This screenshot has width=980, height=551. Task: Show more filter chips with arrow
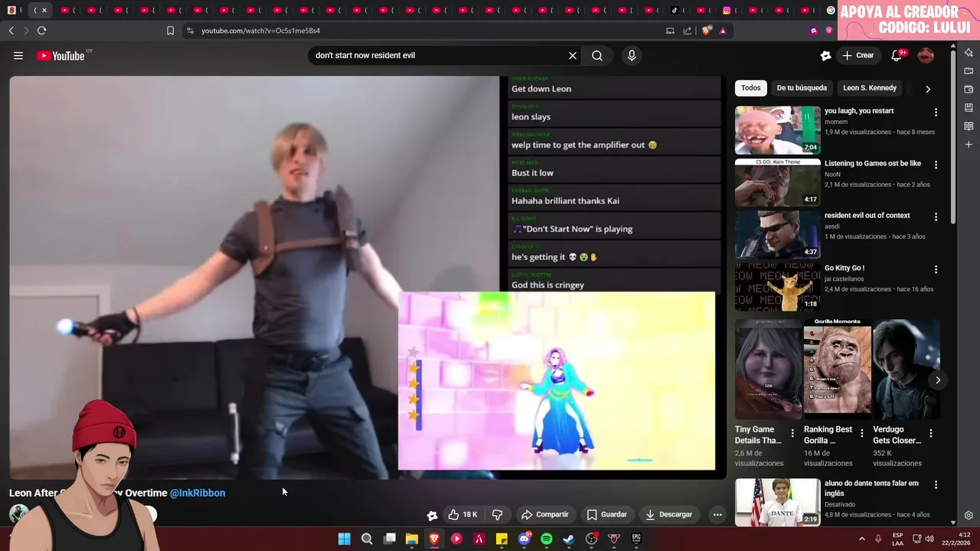tap(928, 89)
